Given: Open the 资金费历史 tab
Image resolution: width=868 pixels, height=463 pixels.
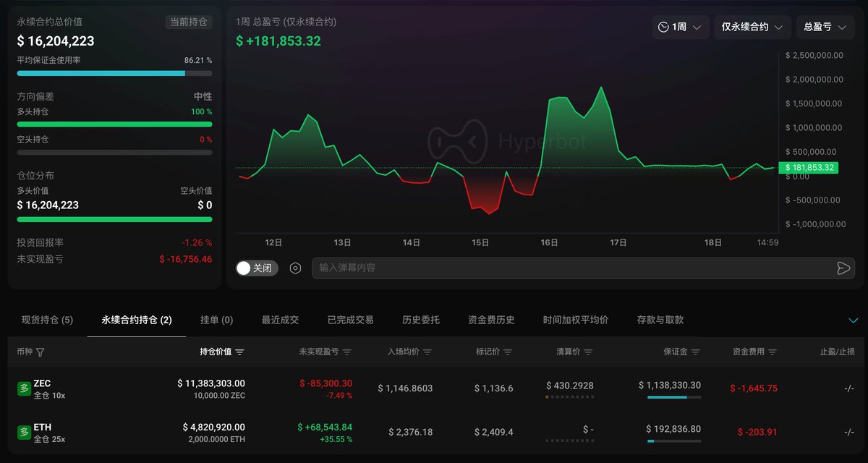Looking at the screenshot, I should point(491,320).
